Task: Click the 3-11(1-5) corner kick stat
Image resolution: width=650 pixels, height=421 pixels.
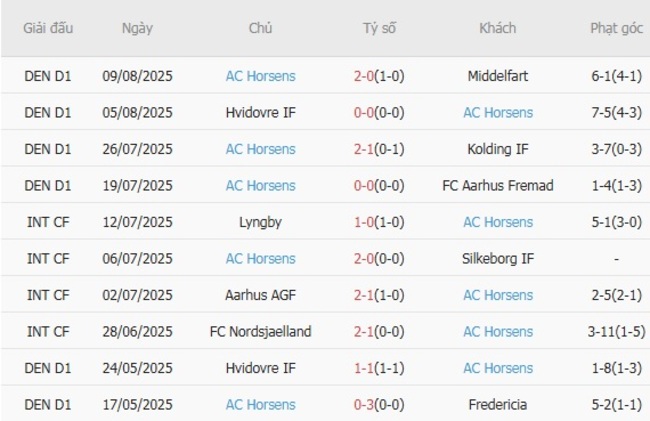Action: point(616,331)
